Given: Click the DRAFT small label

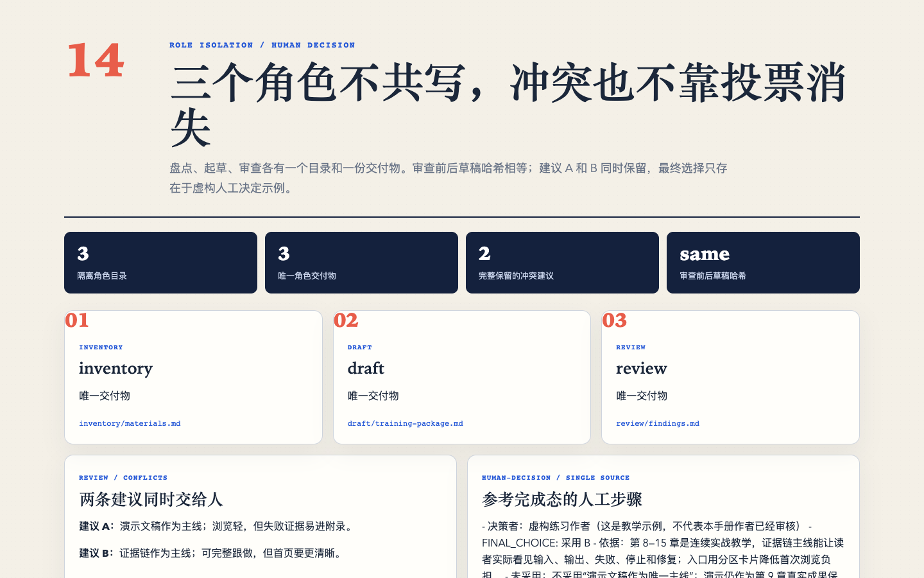Looking at the screenshot, I should point(359,347).
